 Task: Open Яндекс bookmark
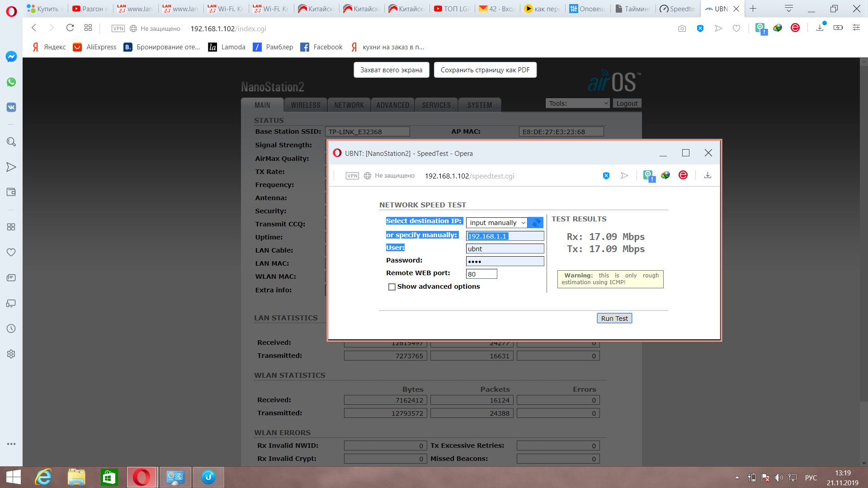(x=49, y=47)
